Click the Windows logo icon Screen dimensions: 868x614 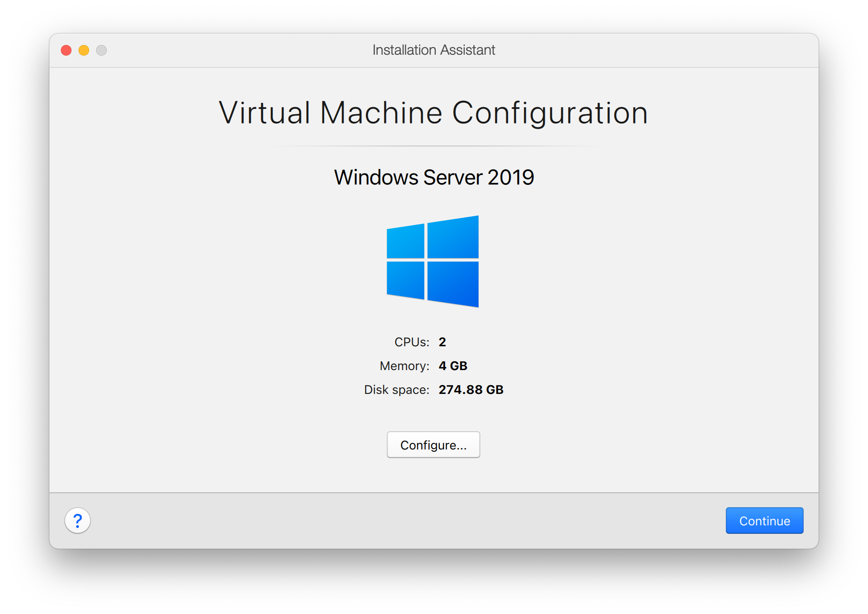pyautogui.click(x=433, y=261)
